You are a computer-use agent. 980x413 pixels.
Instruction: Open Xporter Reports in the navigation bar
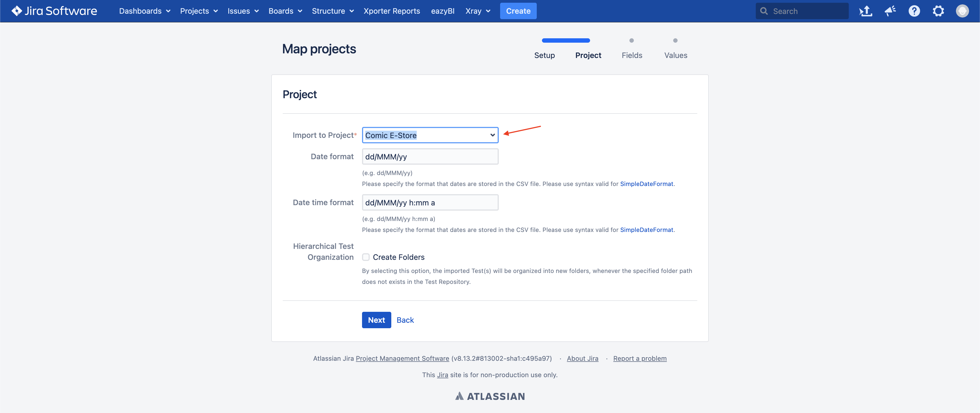(392, 11)
